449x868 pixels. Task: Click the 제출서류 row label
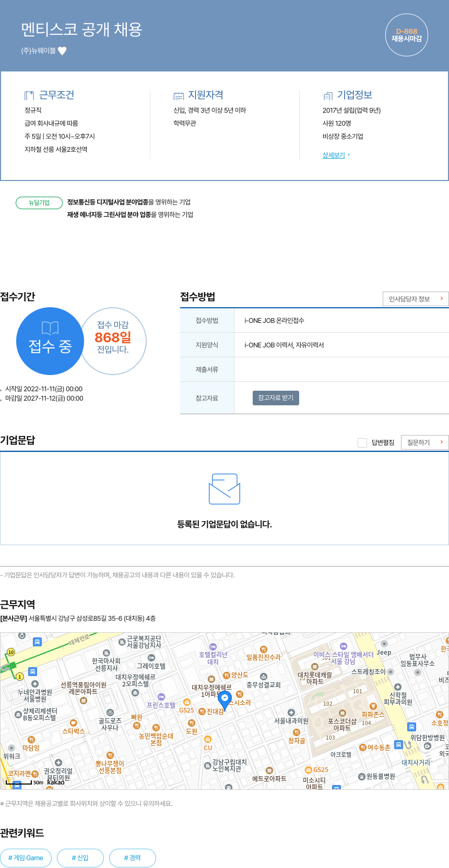tap(207, 369)
